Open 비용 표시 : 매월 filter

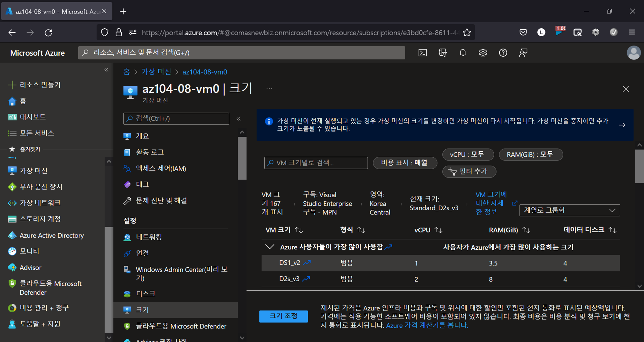[x=405, y=163]
